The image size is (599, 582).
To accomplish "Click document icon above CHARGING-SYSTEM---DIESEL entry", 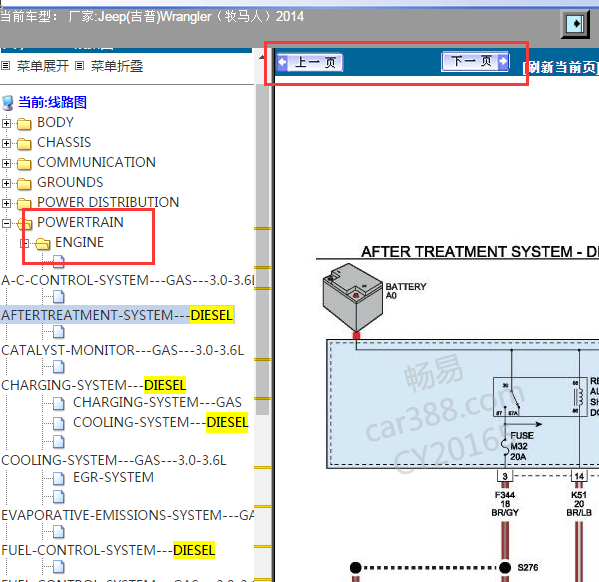I will [58, 366].
